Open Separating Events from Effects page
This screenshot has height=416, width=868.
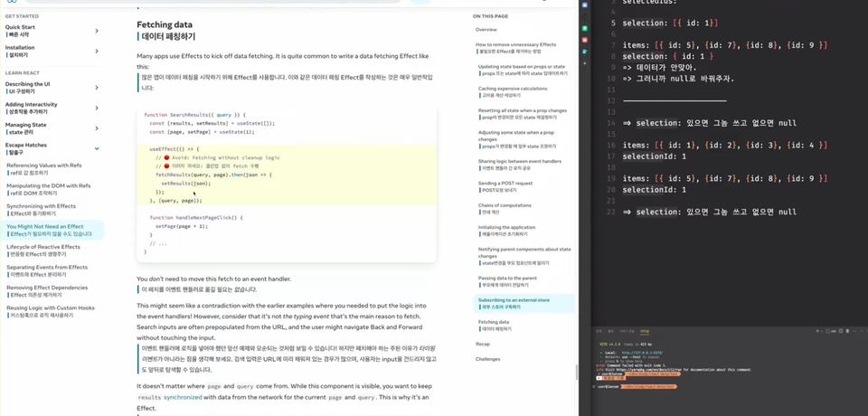coord(47,271)
